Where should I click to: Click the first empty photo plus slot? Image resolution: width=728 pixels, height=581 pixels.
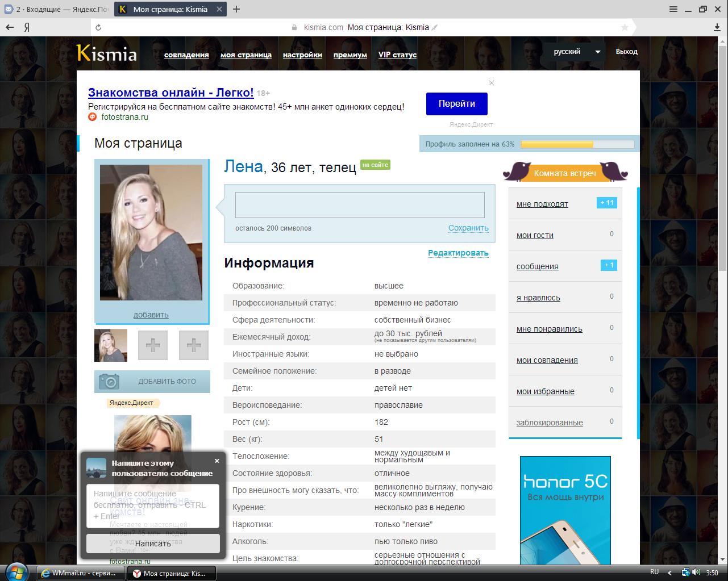tap(153, 345)
